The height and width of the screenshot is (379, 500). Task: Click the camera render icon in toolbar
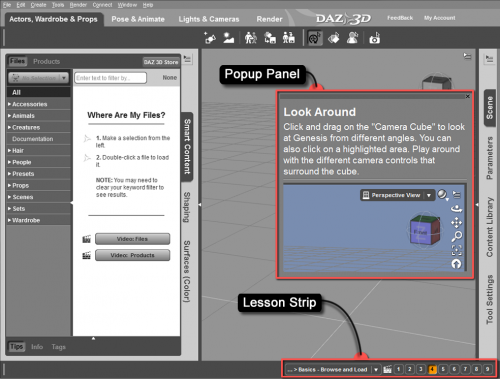(x=375, y=38)
